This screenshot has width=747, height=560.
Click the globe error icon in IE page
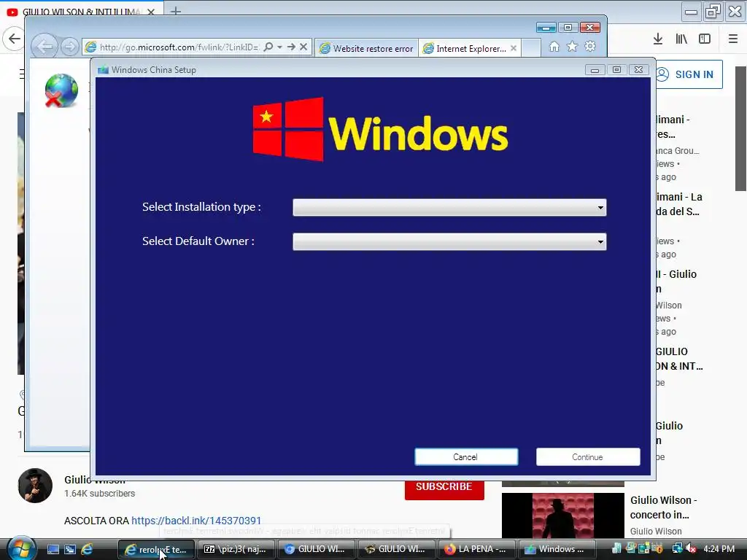click(x=61, y=90)
